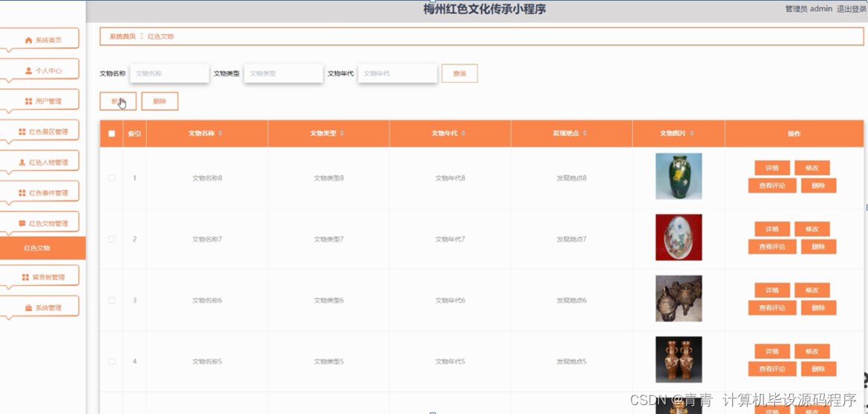Image resolution: width=868 pixels, height=414 pixels.
Task: Click 修改 for 文物名称7
Action: coord(812,229)
